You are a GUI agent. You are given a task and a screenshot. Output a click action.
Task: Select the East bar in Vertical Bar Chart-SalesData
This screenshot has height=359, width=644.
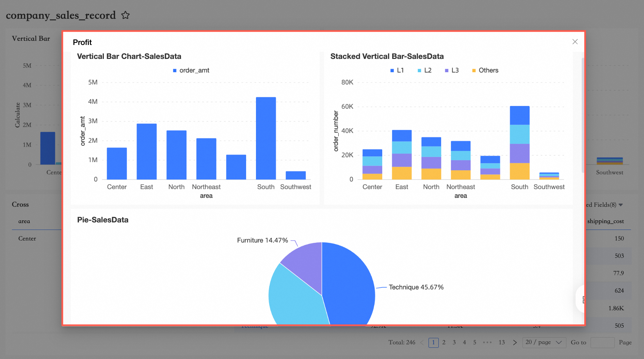147,152
